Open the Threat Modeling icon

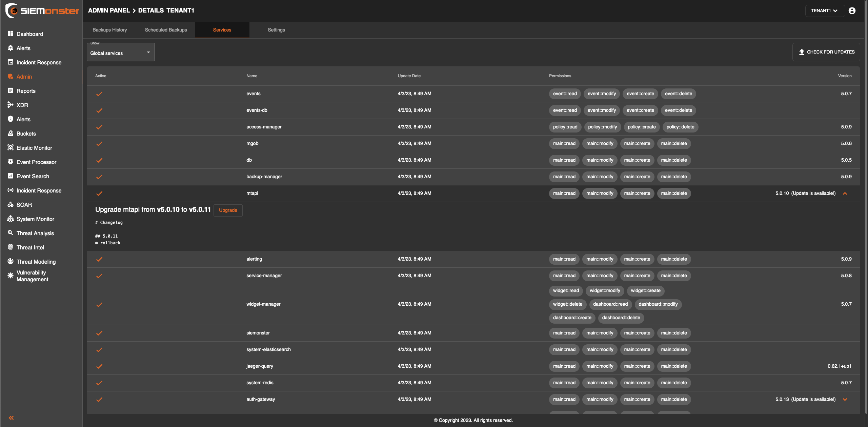point(11,262)
